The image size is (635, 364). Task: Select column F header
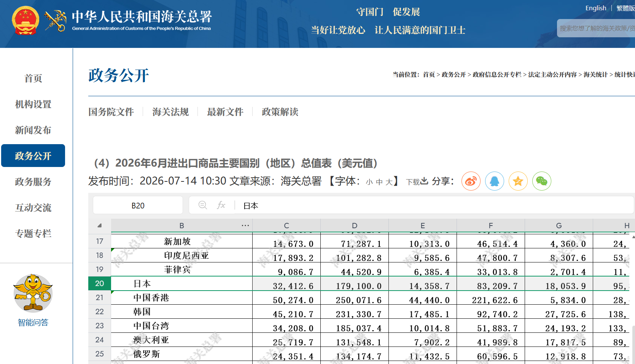click(491, 226)
